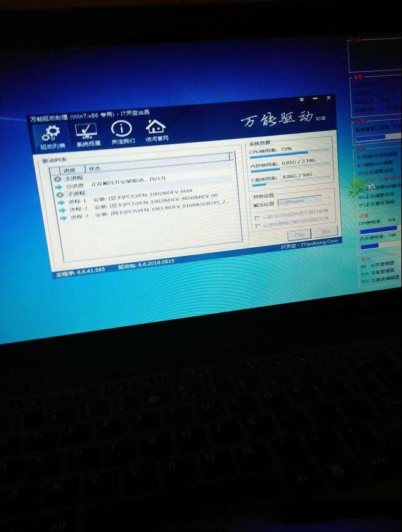Screen dimensions: 402x532
Task: Click the 开始 button
Action: point(300,235)
